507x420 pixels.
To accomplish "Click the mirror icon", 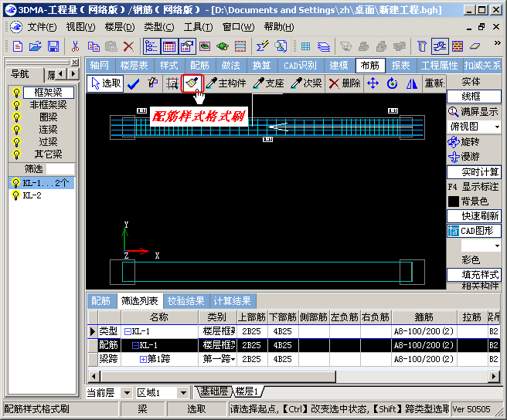I will 412,83.
